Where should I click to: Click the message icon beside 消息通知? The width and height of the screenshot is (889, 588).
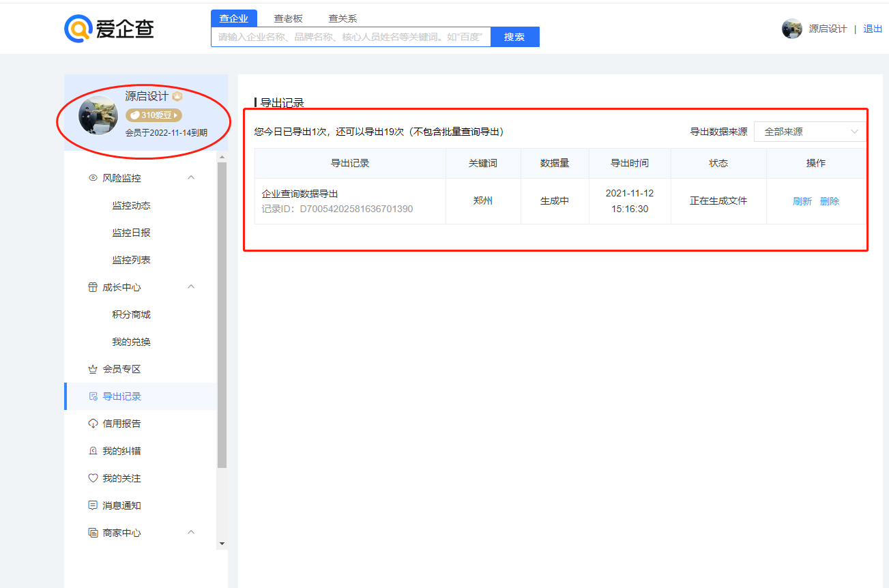point(93,505)
